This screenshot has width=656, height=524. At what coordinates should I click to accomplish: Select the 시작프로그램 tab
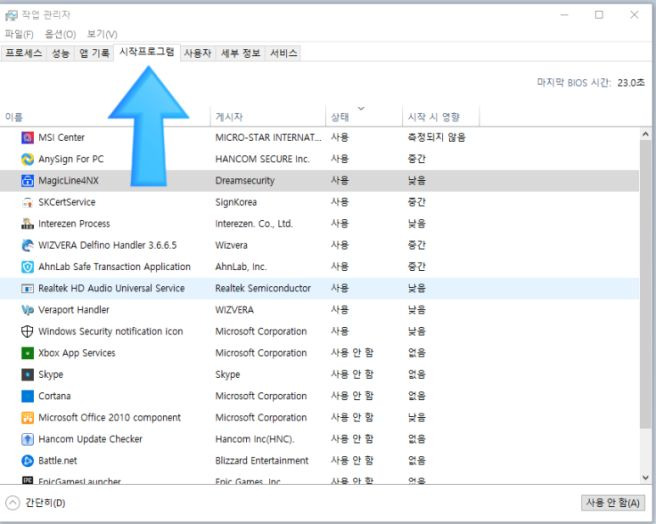point(147,52)
